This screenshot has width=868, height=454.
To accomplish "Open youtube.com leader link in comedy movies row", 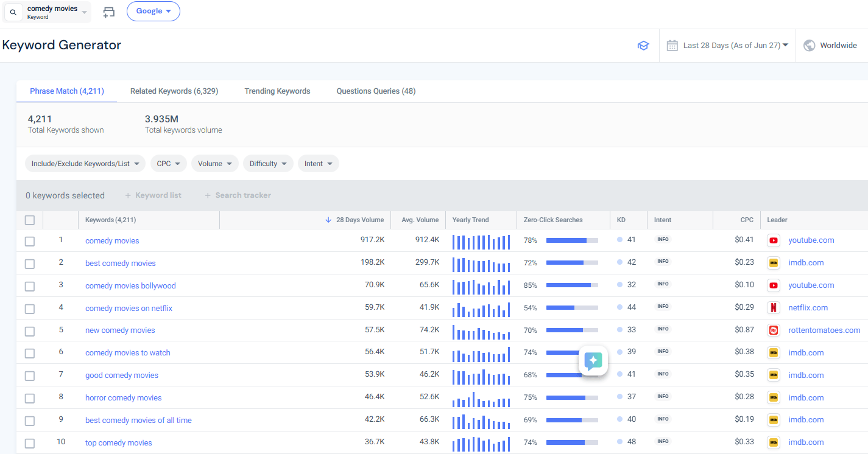I will [x=811, y=240].
